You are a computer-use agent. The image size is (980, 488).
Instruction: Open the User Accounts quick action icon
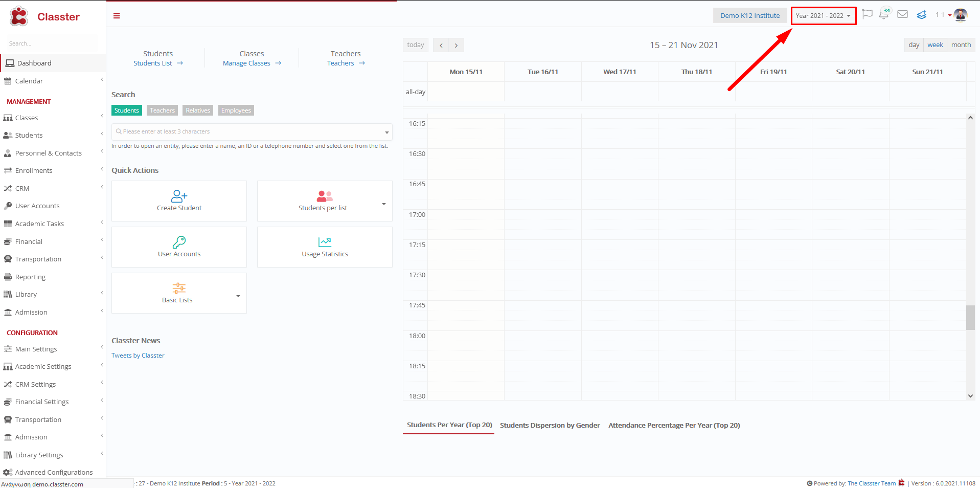tap(178, 241)
